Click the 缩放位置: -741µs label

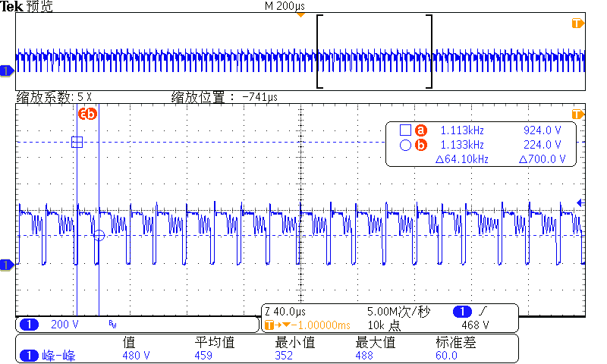225,97
